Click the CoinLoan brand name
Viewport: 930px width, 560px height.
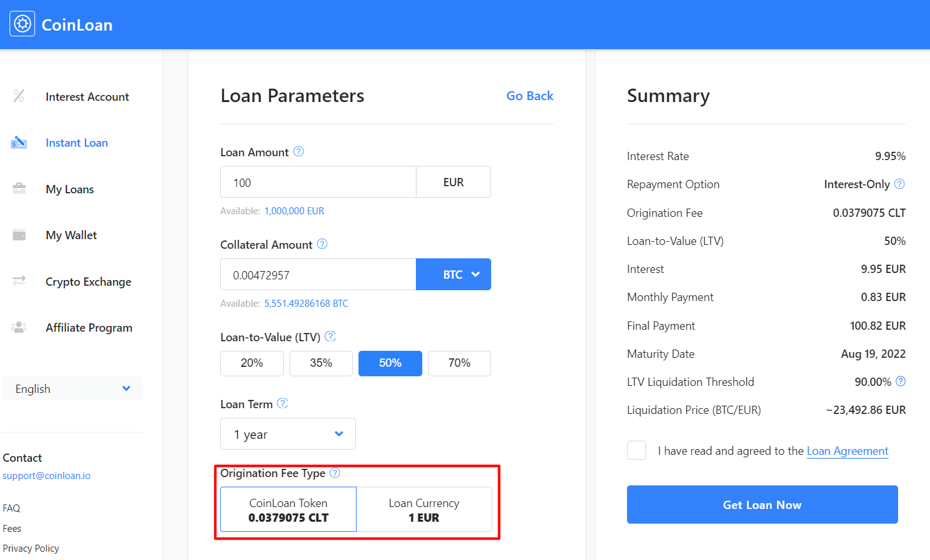pyautogui.click(x=77, y=25)
